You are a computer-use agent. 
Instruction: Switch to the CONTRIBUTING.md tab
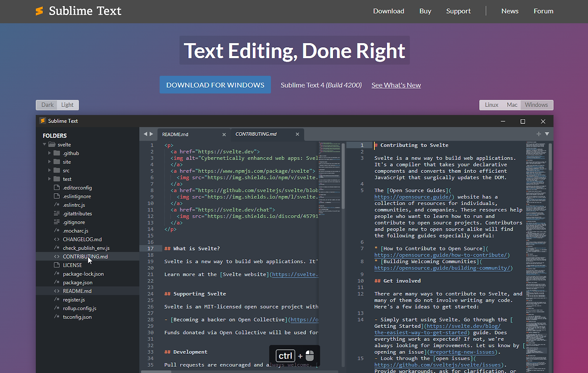click(267, 134)
